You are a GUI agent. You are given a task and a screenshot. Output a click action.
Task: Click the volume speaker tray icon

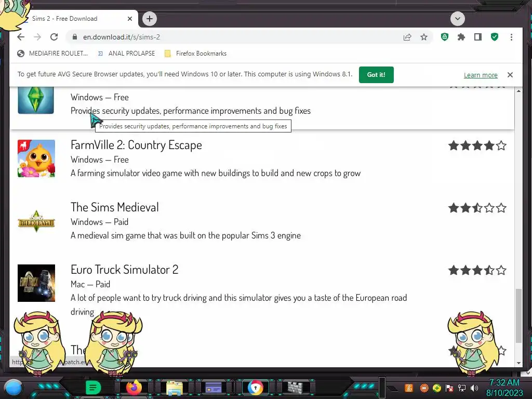coord(474,388)
